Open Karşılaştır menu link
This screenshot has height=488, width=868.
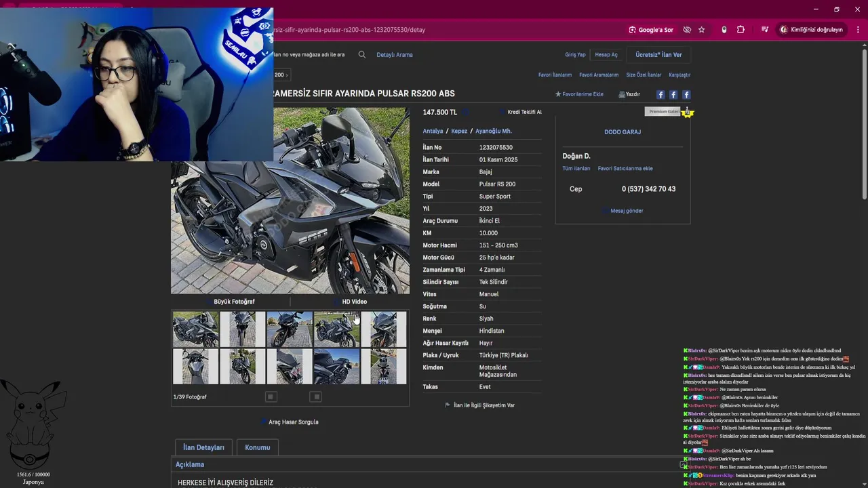(x=679, y=75)
